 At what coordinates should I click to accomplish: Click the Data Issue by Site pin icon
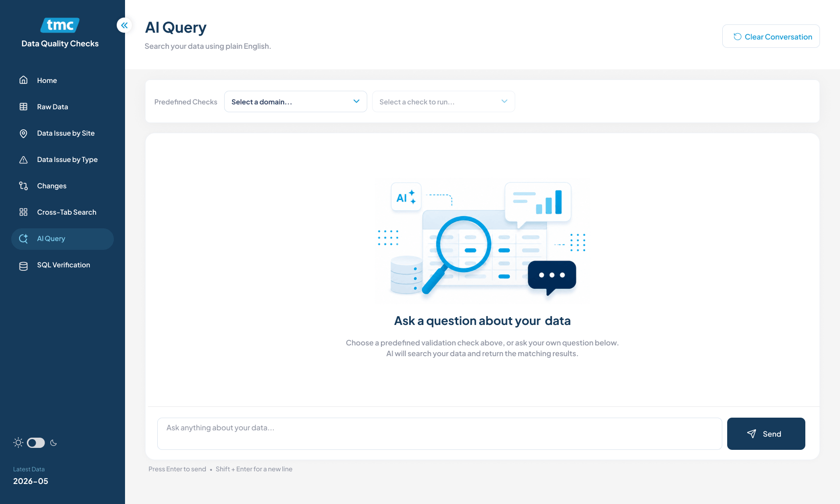tap(23, 133)
